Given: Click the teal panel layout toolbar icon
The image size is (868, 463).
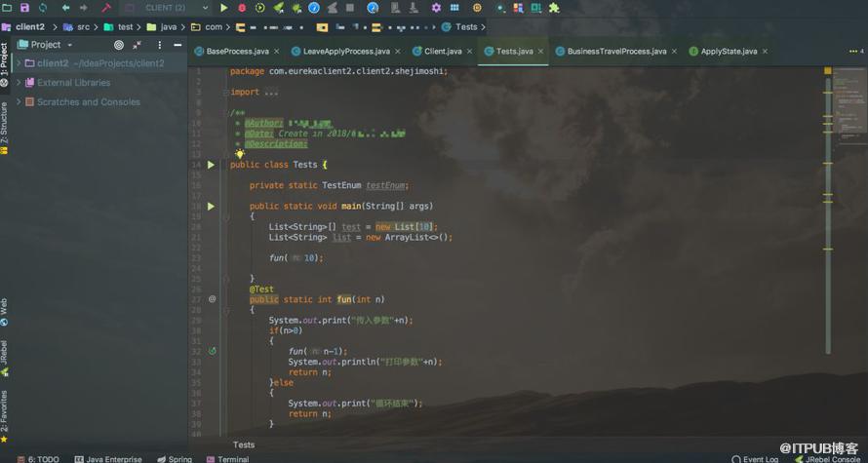Looking at the screenshot, I should click(x=535, y=8).
